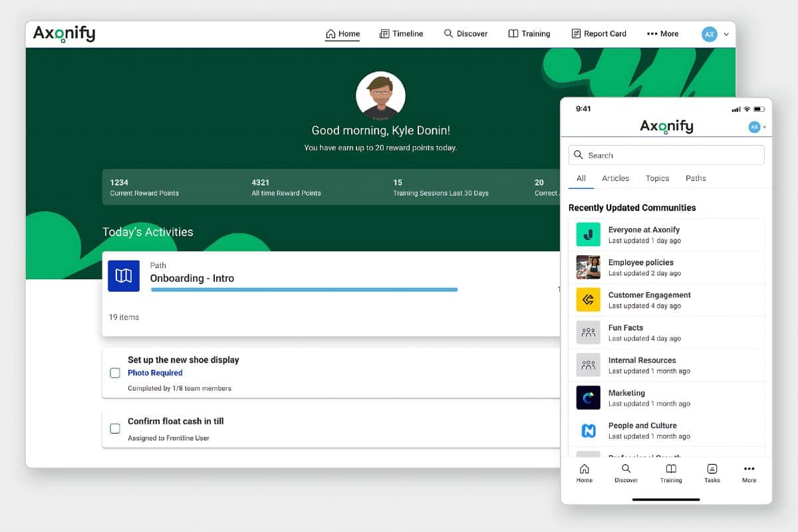Image resolution: width=798 pixels, height=532 pixels.
Task: Click the Onboarding path map icon
Action: click(x=124, y=276)
